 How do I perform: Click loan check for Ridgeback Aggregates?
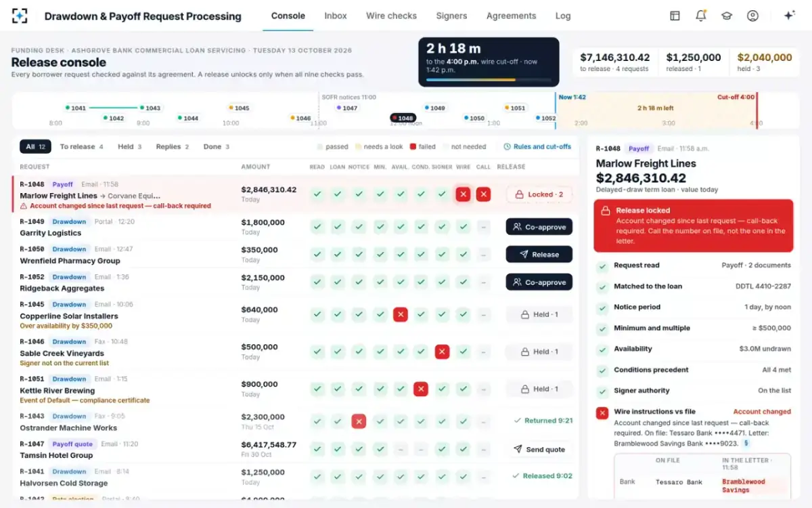338,282
